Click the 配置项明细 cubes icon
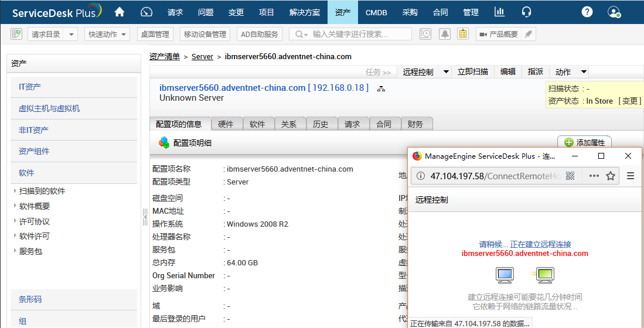The width and height of the screenshot is (644, 328). [164, 142]
